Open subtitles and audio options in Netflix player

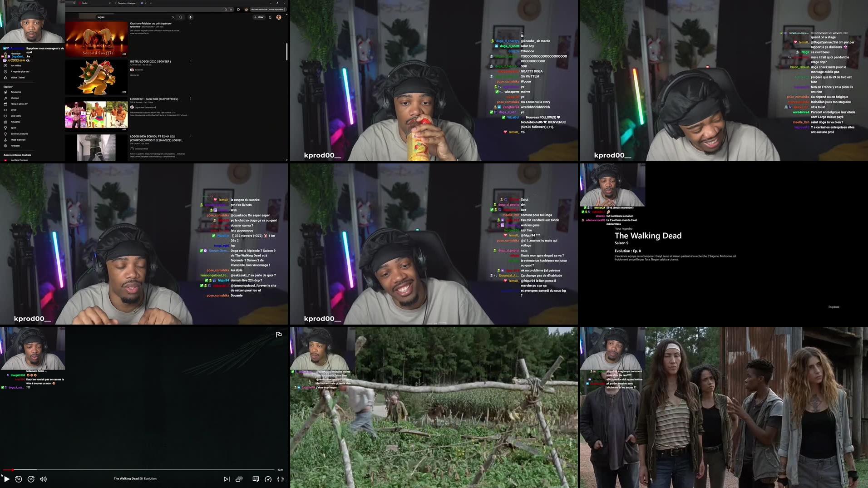(256, 479)
